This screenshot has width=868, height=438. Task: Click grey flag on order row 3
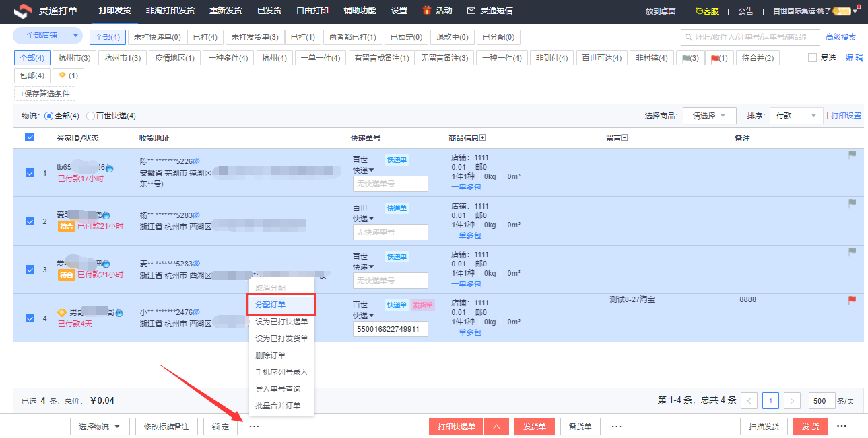852,252
